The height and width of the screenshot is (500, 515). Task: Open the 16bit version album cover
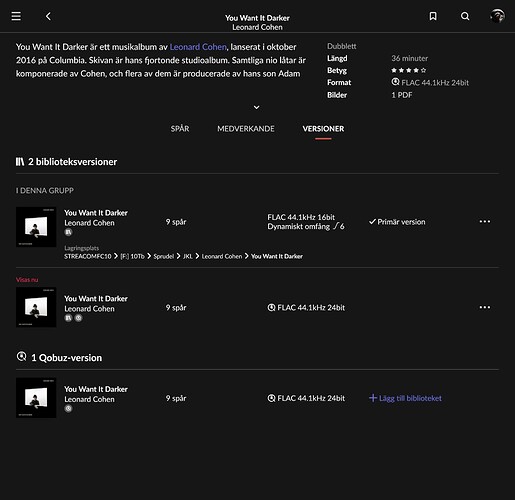36,227
